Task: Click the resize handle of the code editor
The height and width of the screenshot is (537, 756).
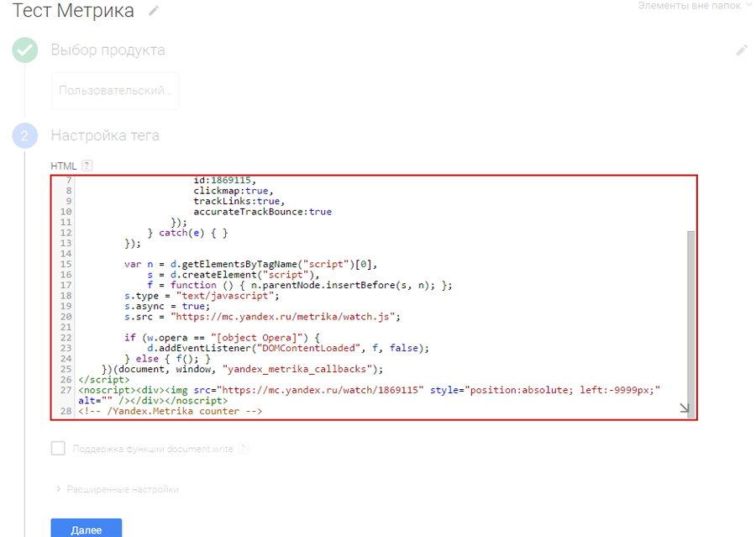Action: [x=685, y=408]
